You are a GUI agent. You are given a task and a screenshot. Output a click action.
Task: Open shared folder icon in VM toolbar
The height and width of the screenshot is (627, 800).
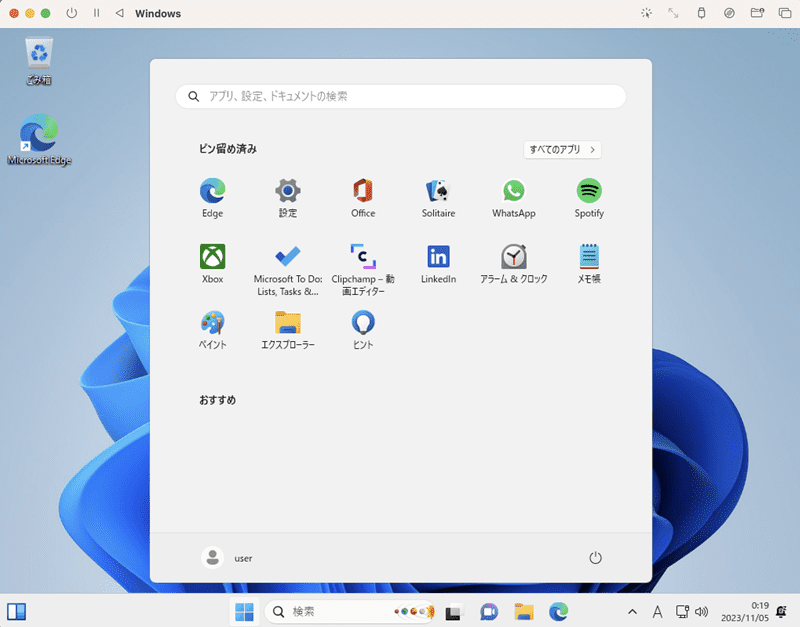pyautogui.click(x=757, y=13)
